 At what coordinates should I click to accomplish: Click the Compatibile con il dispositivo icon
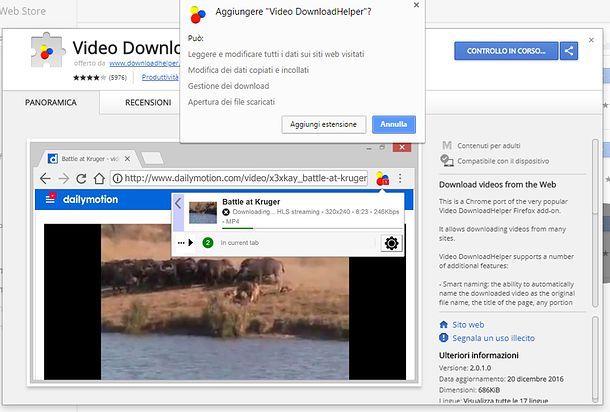(447, 160)
